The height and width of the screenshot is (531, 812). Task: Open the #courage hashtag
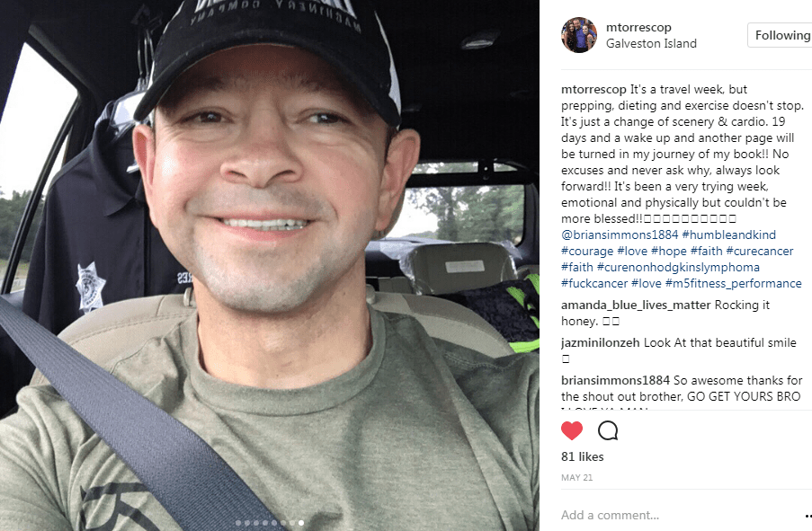[x=587, y=252]
